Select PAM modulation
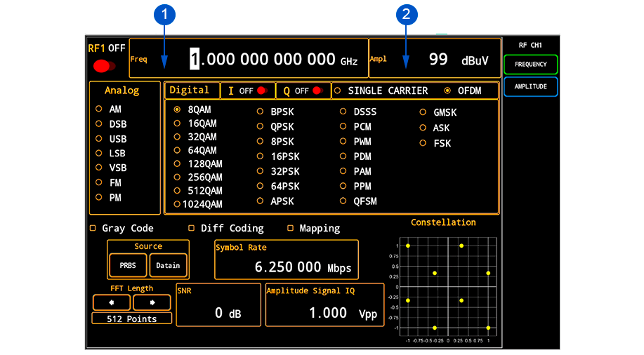 (x=343, y=170)
